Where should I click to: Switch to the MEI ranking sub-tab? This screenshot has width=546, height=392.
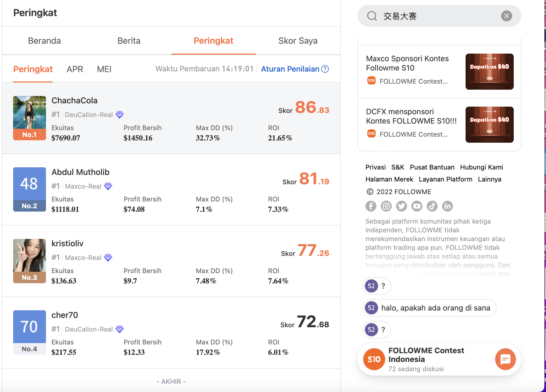pyautogui.click(x=104, y=69)
